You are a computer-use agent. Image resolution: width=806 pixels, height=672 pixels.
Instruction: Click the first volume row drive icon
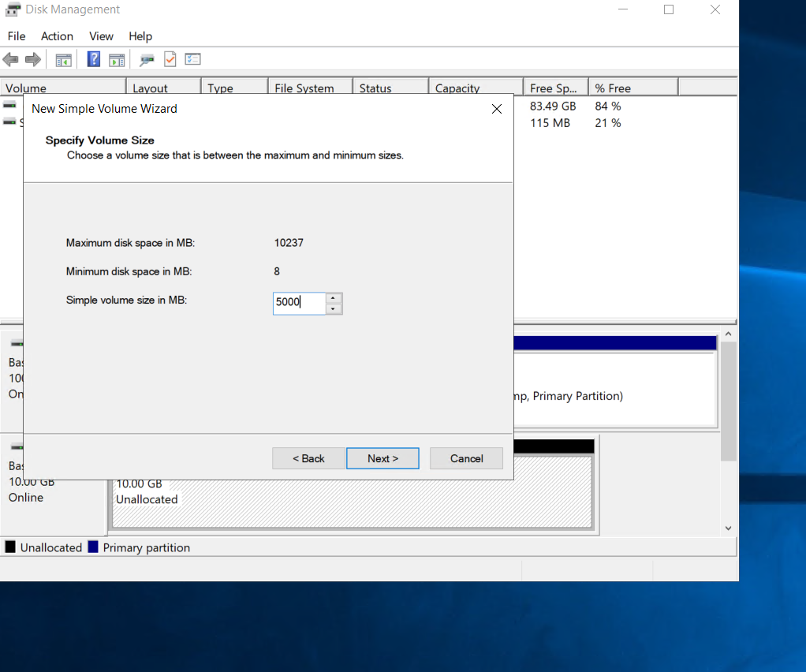(9, 105)
